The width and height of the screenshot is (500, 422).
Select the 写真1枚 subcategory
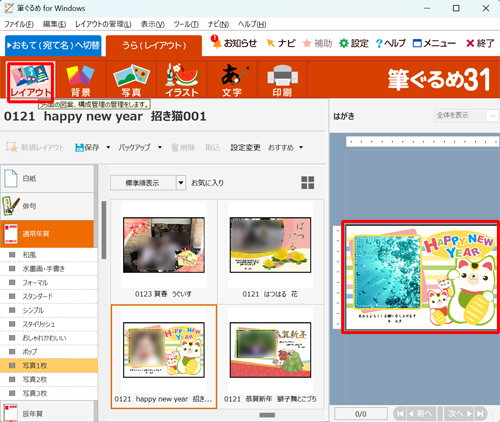click(49, 365)
